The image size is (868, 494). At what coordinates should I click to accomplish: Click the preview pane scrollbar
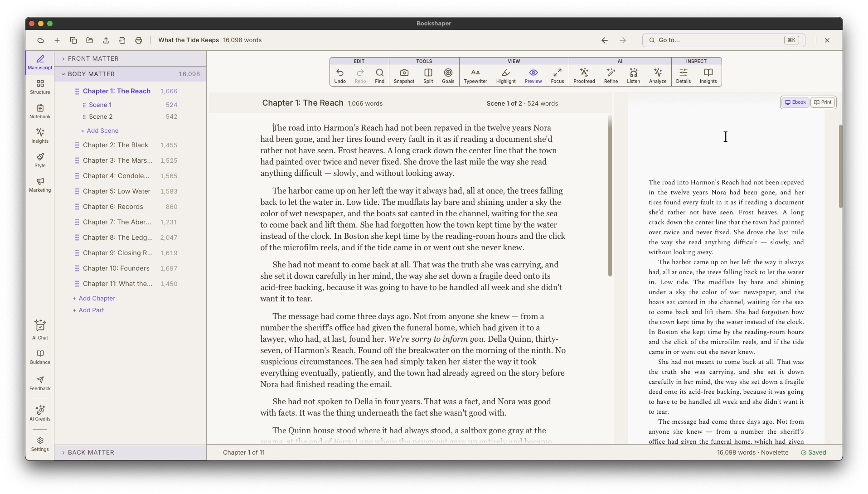click(840, 166)
